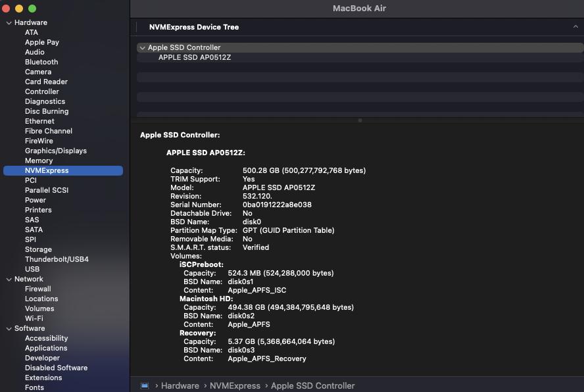The image size is (584, 392).
Task: Click the yellow minimize window button
Action: coord(19,8)
